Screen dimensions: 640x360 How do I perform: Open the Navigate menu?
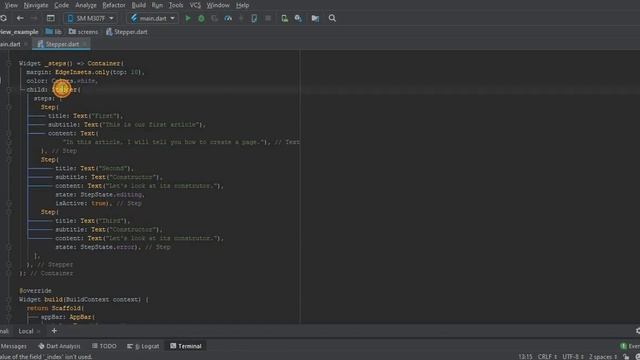(x=36, y=5)
